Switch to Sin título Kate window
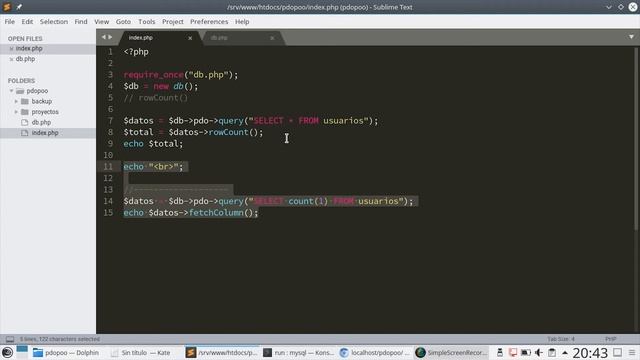The height and width of the screenshot is (360, 640). click(140, 353)
